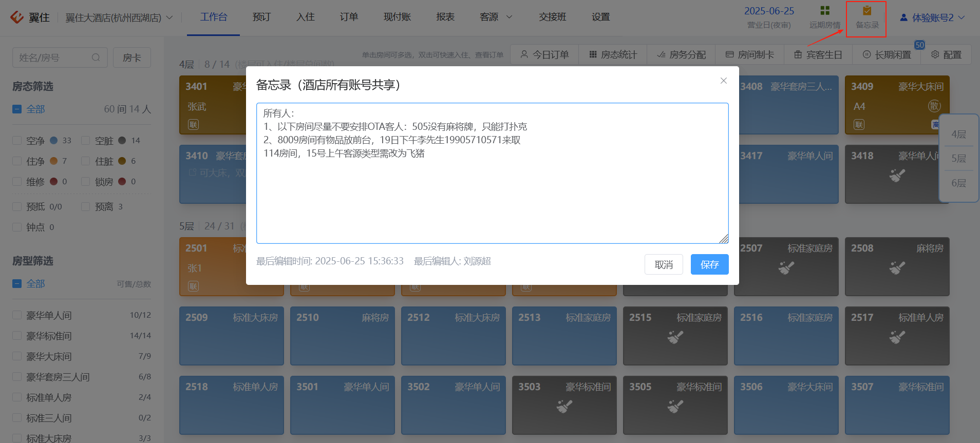Image resolution: width=980 pixels, height=443 pixels.
Task: Click the cleaning broom icon on room 3418
Action: [897, 176]
